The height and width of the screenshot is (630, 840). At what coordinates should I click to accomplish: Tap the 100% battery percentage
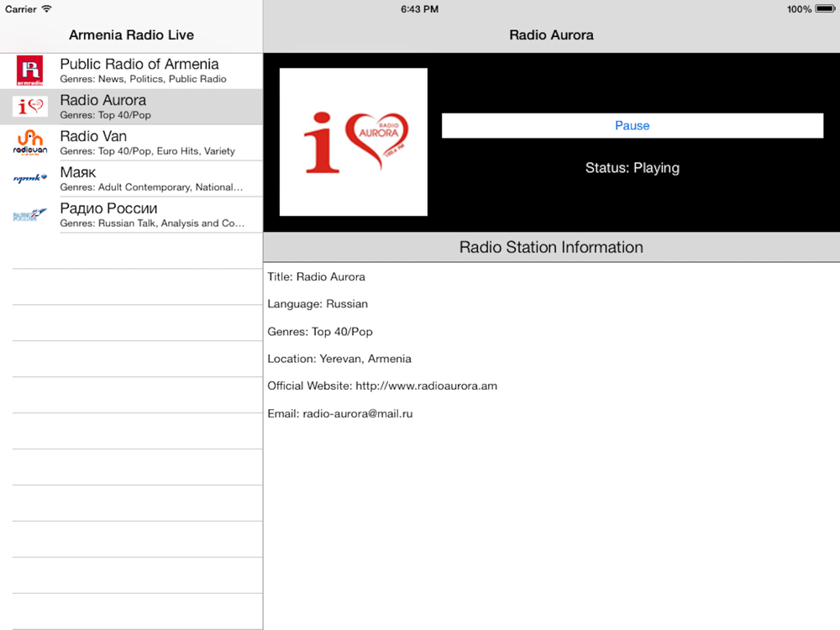pyautogui.click(x=799, y=9)
